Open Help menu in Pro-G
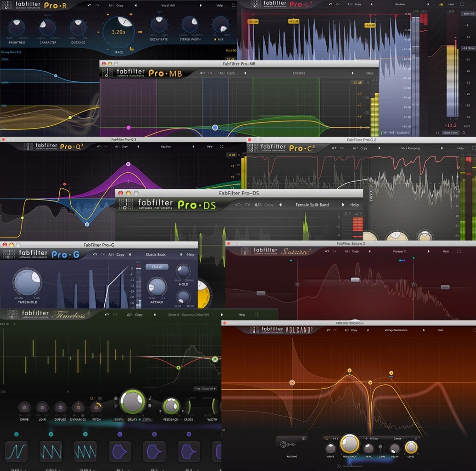Screen dimensions: 476x471 (190, 254)
